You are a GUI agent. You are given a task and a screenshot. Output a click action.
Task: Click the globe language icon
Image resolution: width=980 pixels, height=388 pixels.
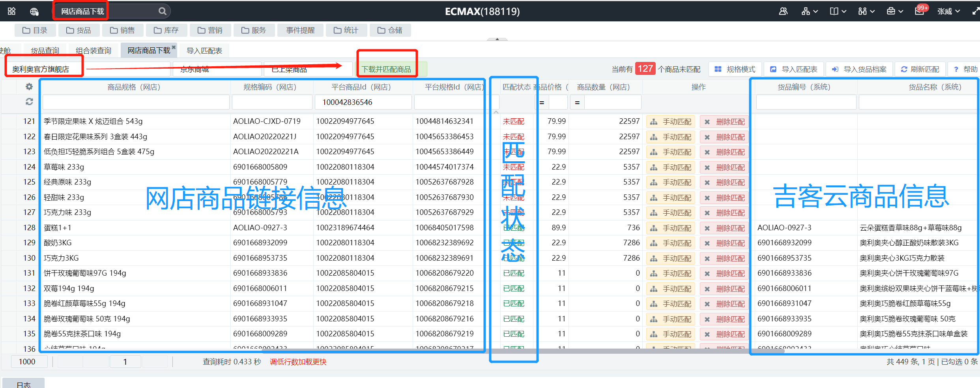34,11
